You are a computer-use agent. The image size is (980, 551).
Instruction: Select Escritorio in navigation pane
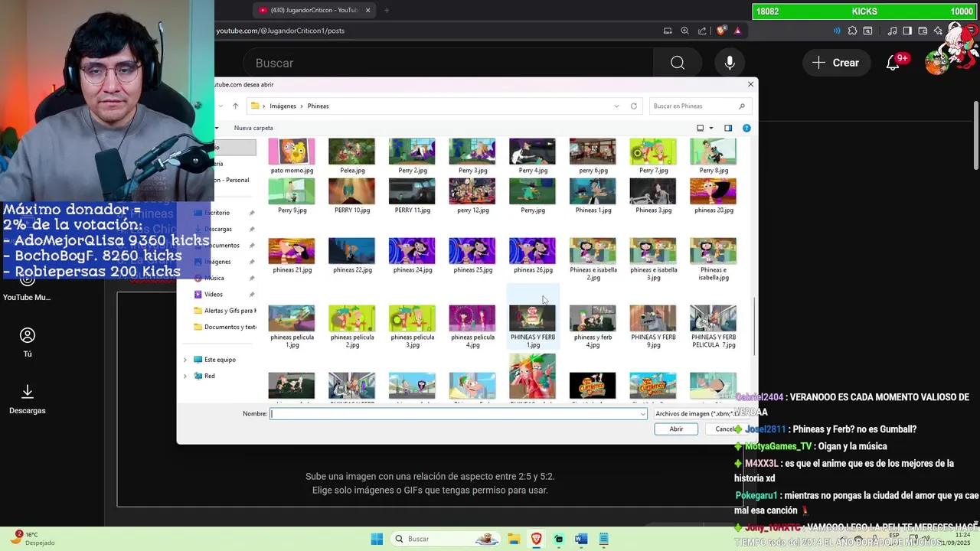click(x=217, y=213)
